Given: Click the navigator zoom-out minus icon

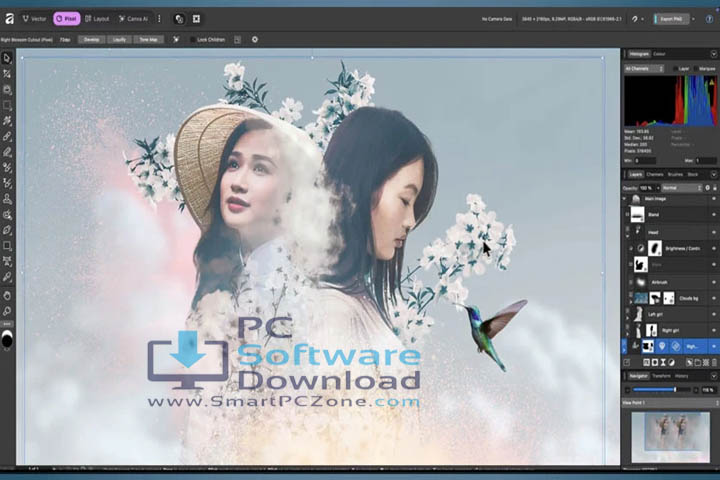Looking at the screenshot, I should [628, 390].
